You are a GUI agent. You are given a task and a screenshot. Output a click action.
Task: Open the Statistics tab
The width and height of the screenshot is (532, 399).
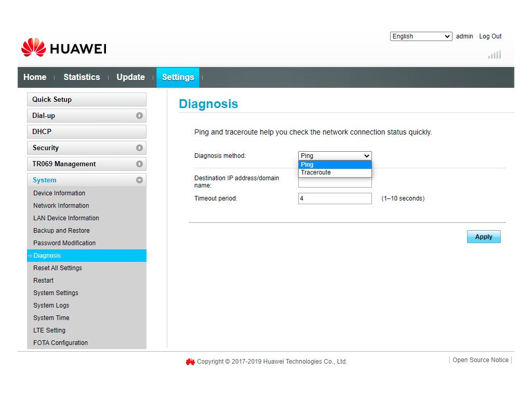(82, 77)
